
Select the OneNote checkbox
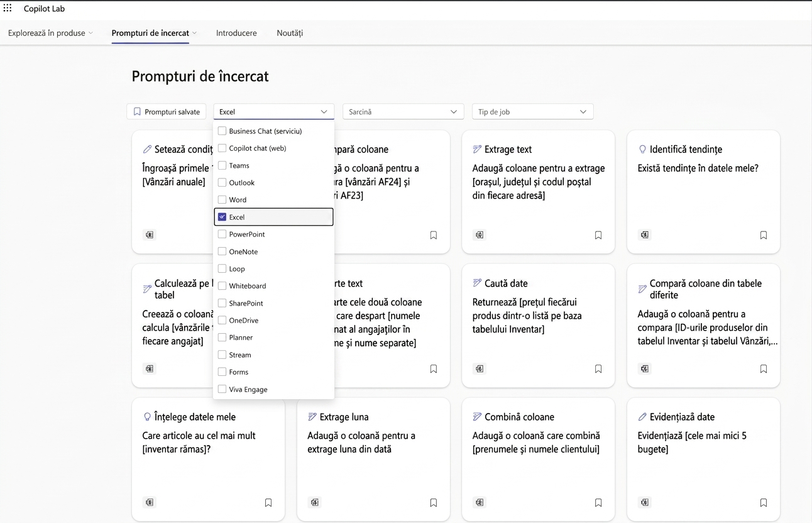(x=222, y=251)
